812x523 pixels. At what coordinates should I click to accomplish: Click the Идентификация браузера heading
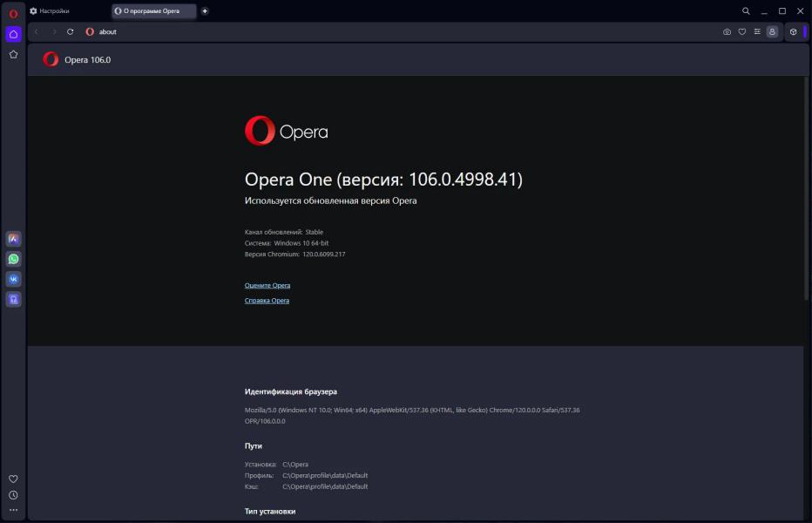290,391
